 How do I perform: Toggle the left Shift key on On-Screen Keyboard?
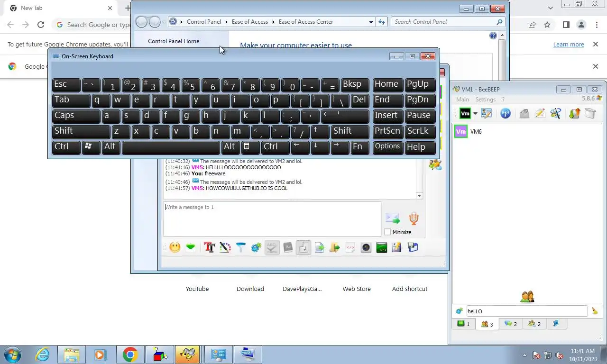[81, 131]
